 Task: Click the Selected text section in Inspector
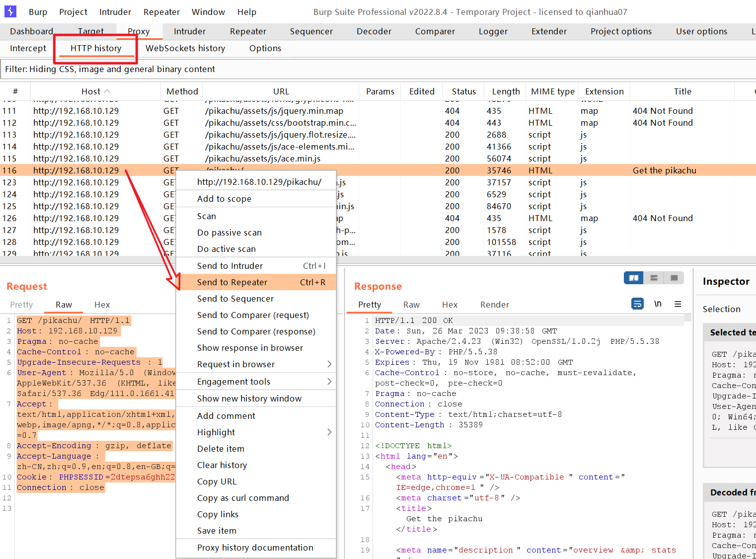tap(730, 332)
